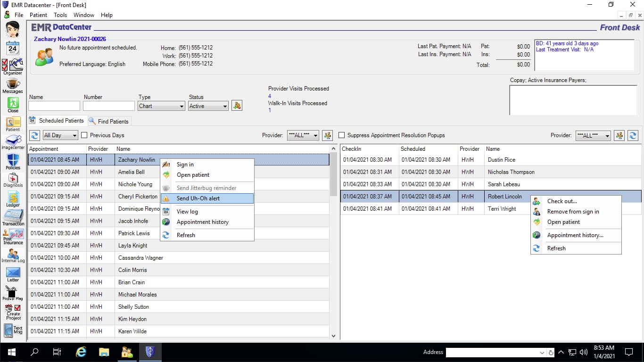
Task: Open the Organizer sidebar icon
Action: [x=13, y=66]
